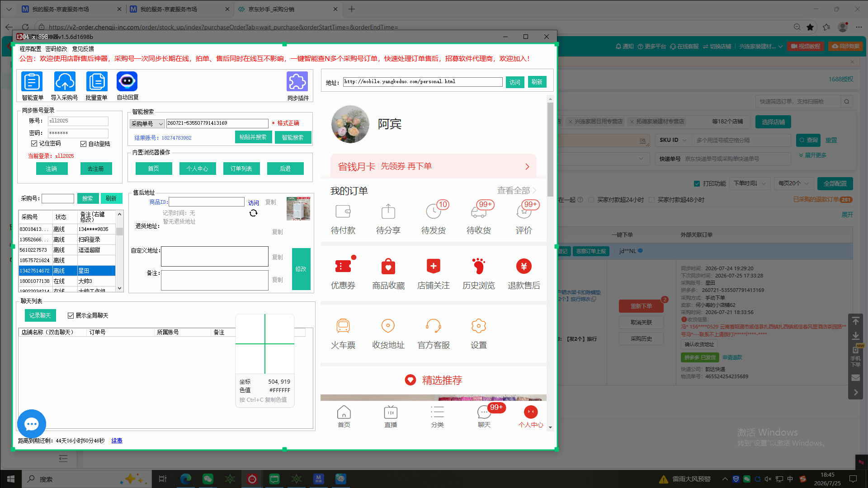
Task: Open Windows Start menu
Action: pos(10,479)
